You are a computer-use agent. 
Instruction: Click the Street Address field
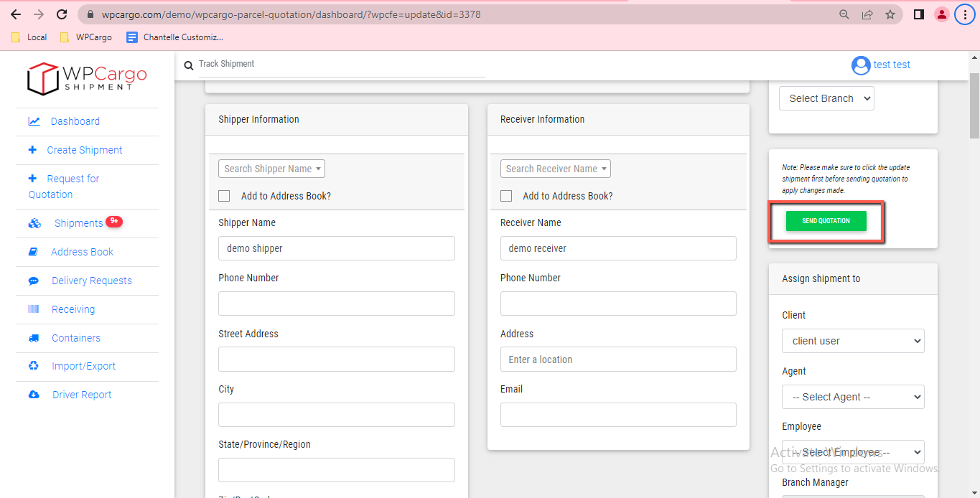coord(337,360)
